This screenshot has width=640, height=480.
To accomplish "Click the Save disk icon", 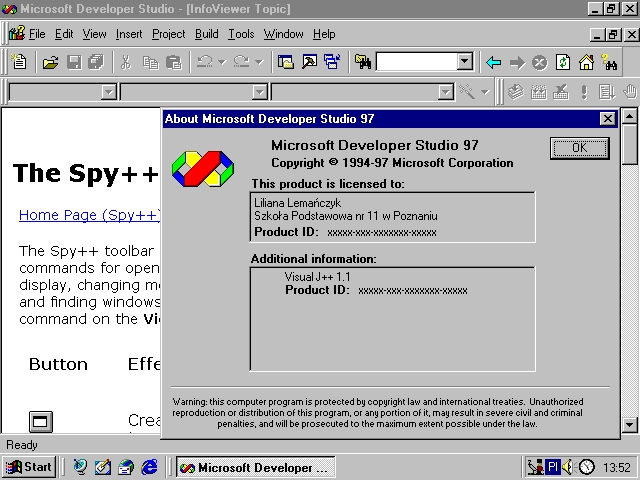I will click(74, 62).
